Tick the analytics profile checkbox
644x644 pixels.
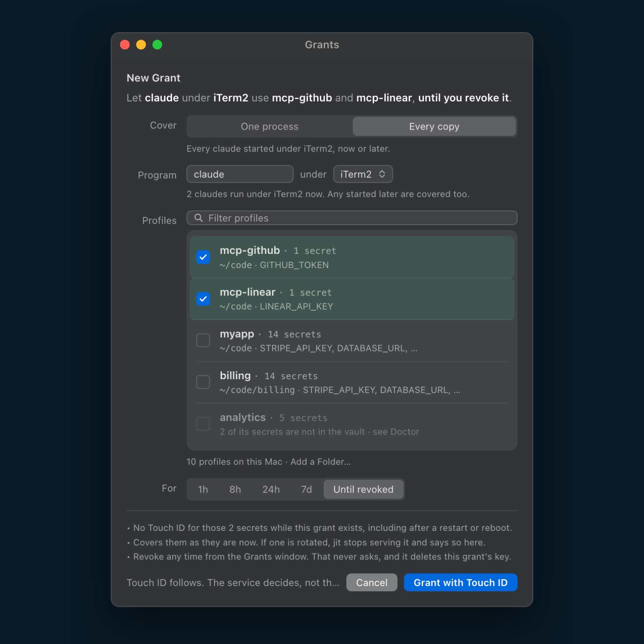pyautogui.click(x=203, y=423)
